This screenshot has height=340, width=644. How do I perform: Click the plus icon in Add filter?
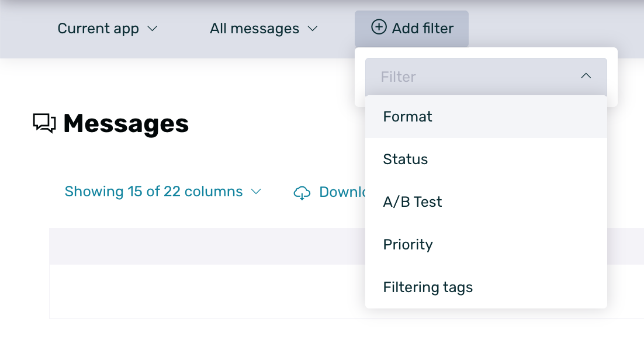(379, 27)
